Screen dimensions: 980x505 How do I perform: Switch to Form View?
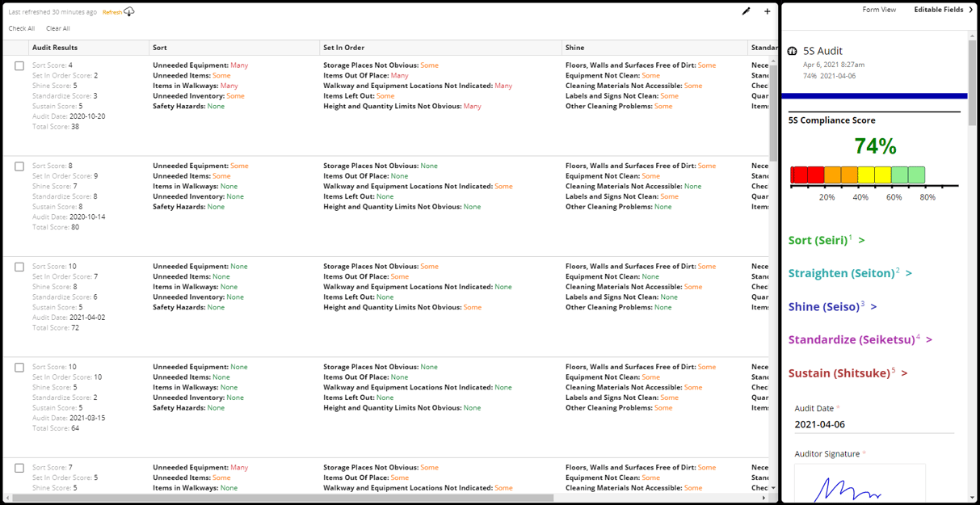pyautogui.click(x=880, y=9)
